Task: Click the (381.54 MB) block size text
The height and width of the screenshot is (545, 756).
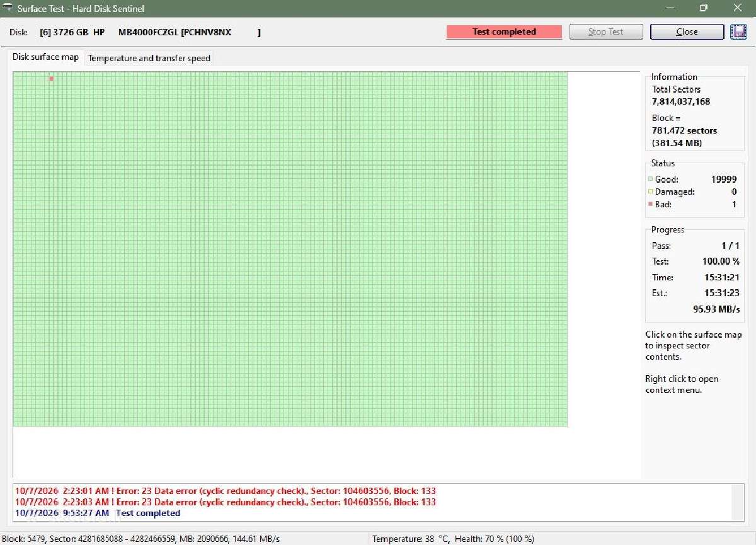Action: [677, 143]
